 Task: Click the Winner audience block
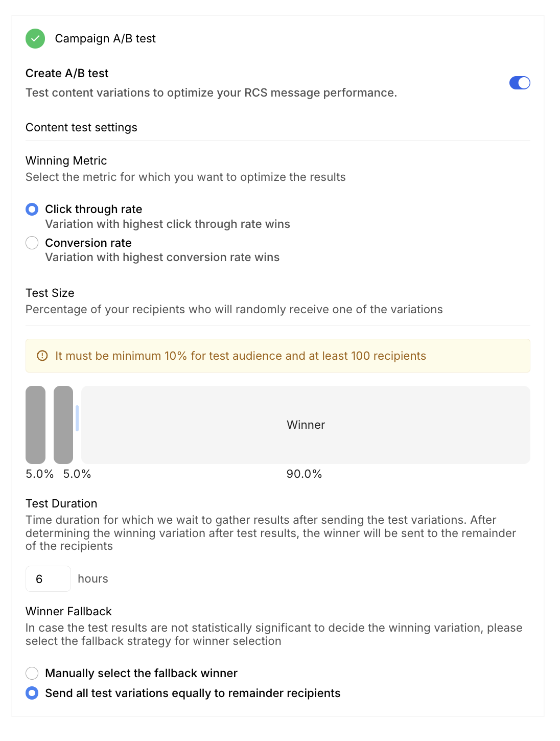tap(306, 425)
